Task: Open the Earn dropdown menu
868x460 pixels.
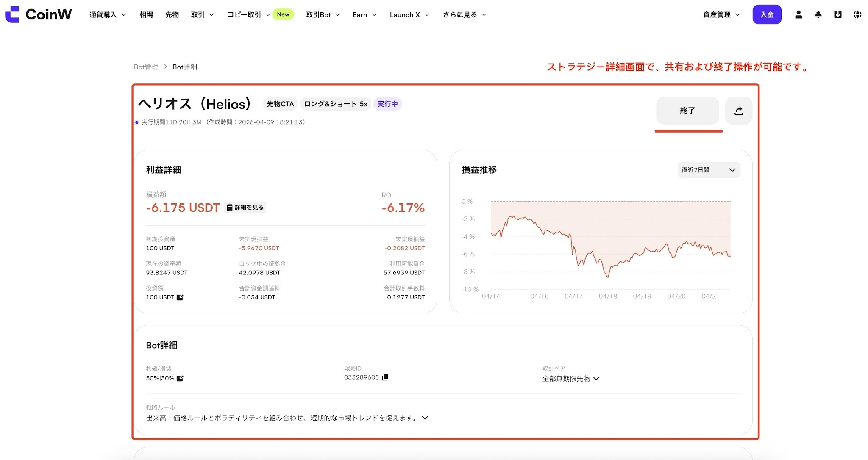Action: pyautogui.click(x=364, y=15)
